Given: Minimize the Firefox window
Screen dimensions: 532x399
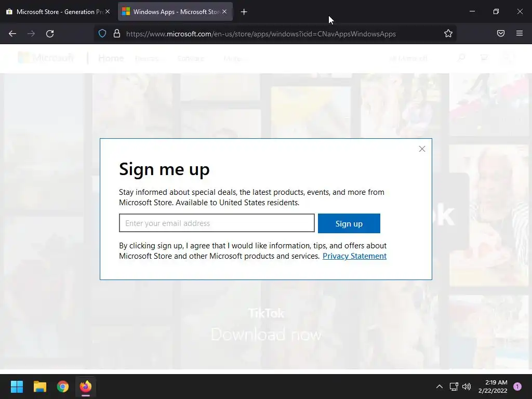Looking at the screenshot, I should tap(472, 11).
